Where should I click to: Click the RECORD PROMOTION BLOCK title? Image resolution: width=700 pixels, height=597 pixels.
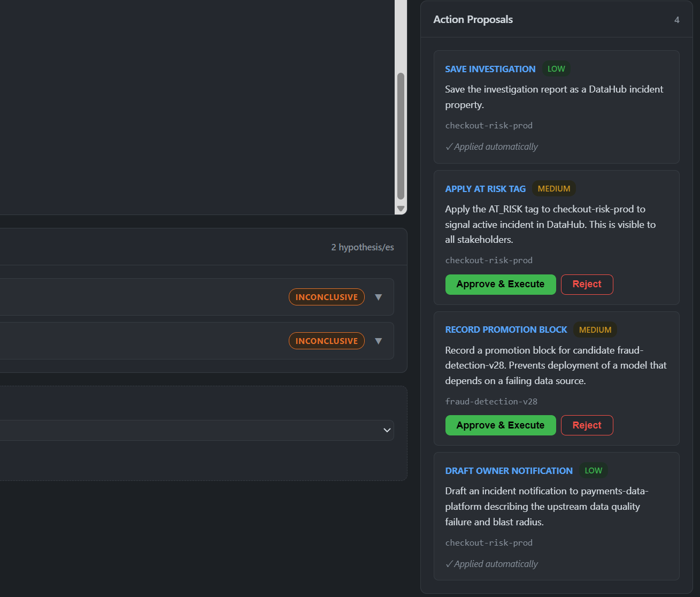pos(506,330)
